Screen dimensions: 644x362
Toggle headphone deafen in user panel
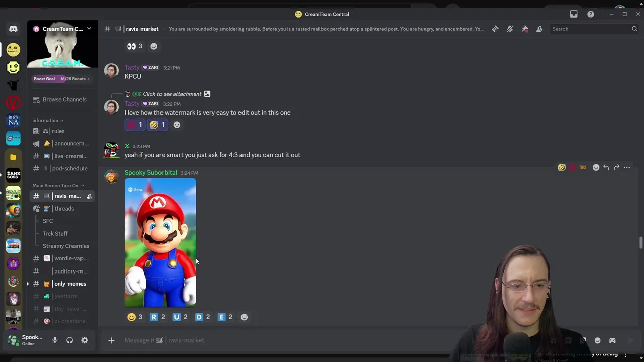click(69, 340)
